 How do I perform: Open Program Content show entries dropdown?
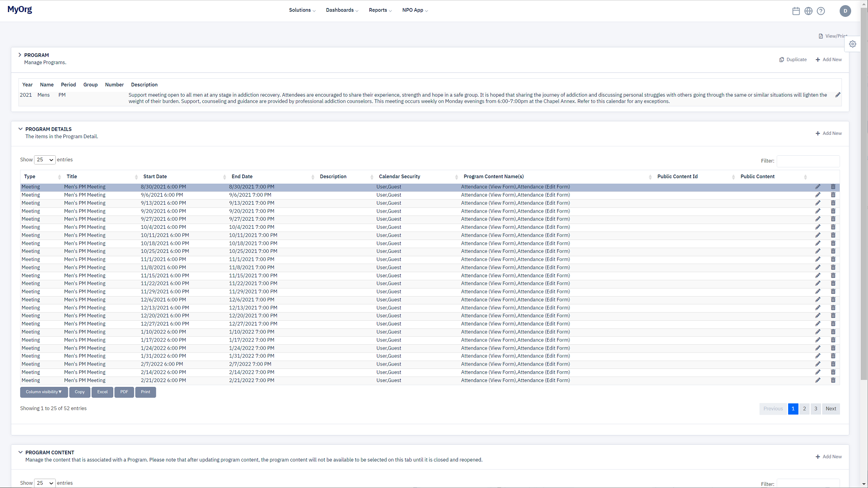pos(45,483)
